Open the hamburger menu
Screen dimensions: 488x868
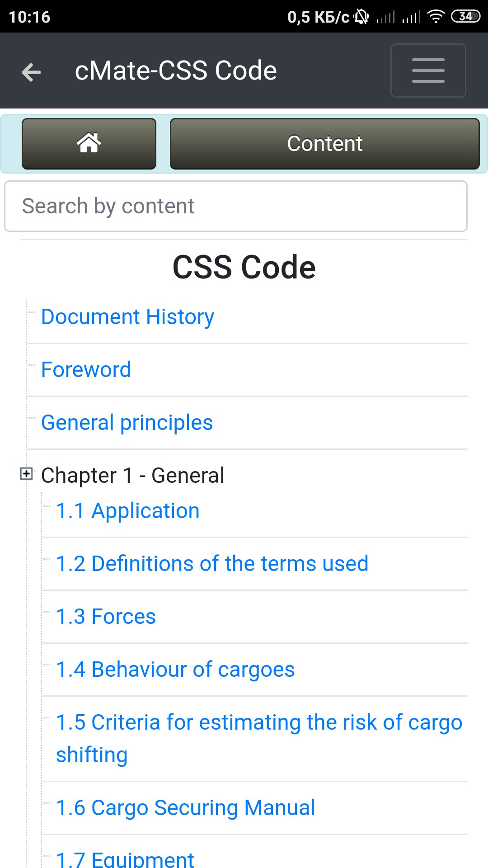428,71
